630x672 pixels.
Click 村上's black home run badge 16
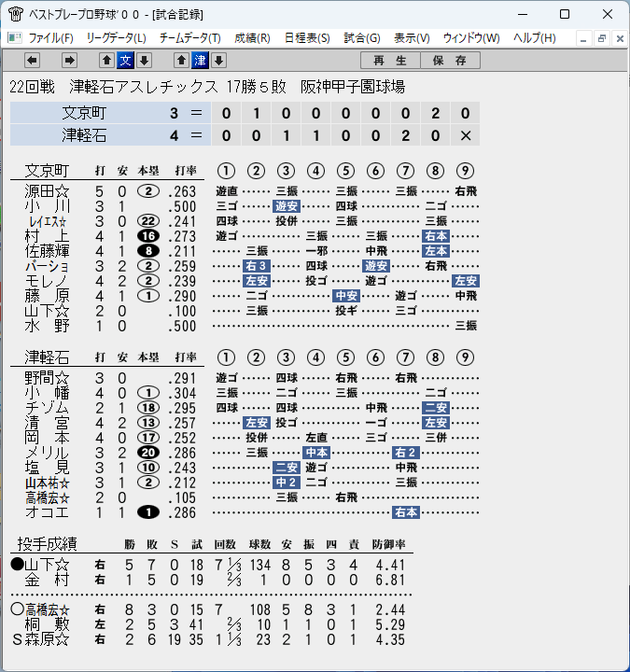148,236
